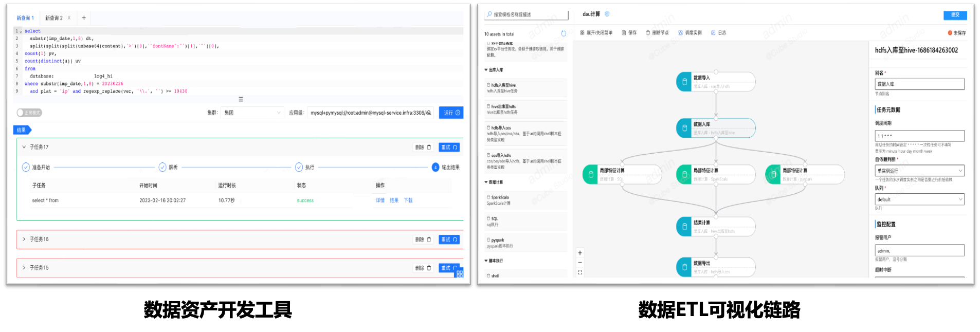Open the 队列 default dropdown
Viewport: 980px width, 332px height.
(919, 199)
